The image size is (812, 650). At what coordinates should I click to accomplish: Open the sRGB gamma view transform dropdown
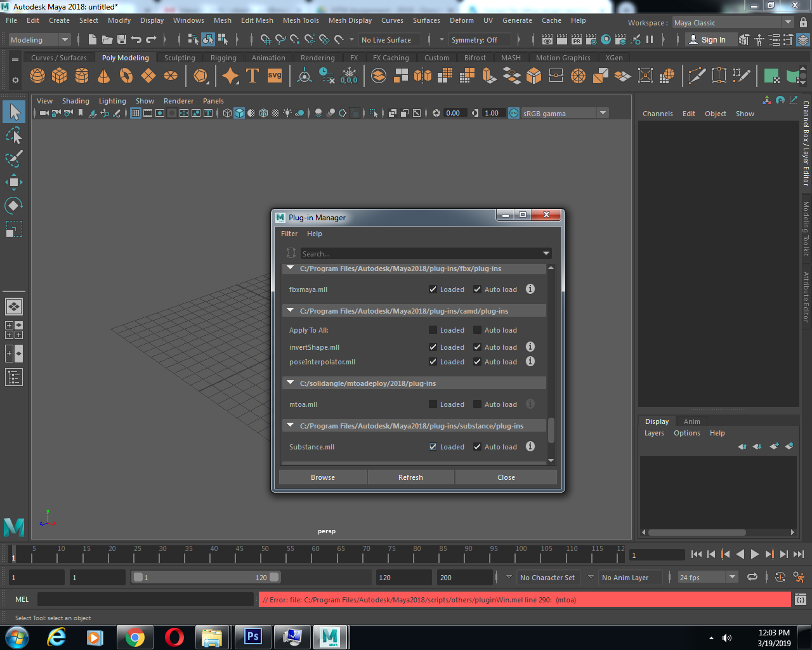click(565, 113)
